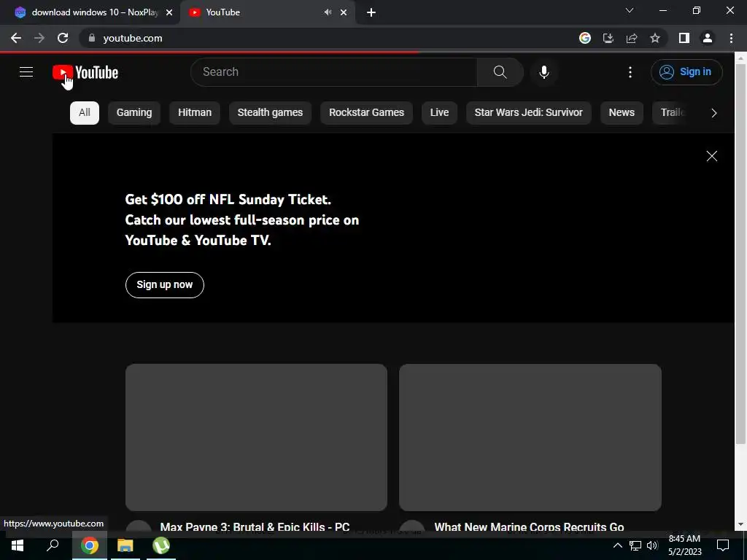The height and width of the screenshot is (560, 747).
Task: Click install app icon in address bar
Action: click(x=608, y=38)
